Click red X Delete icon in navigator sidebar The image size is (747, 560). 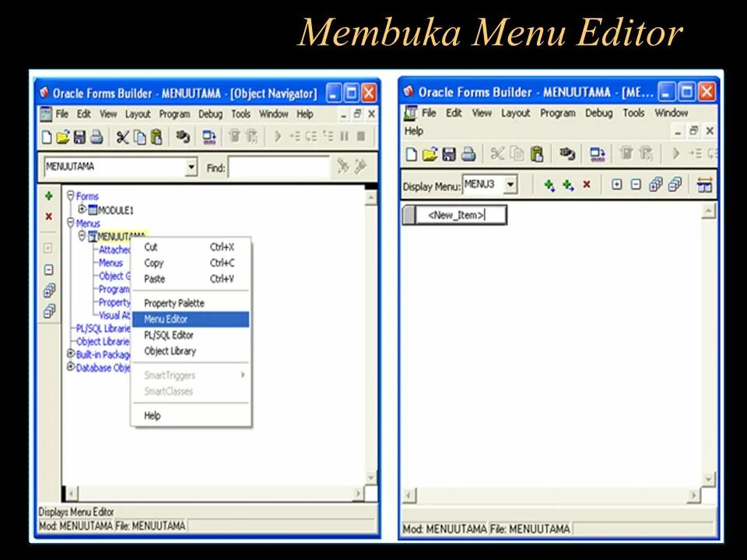tap(48, 217)
